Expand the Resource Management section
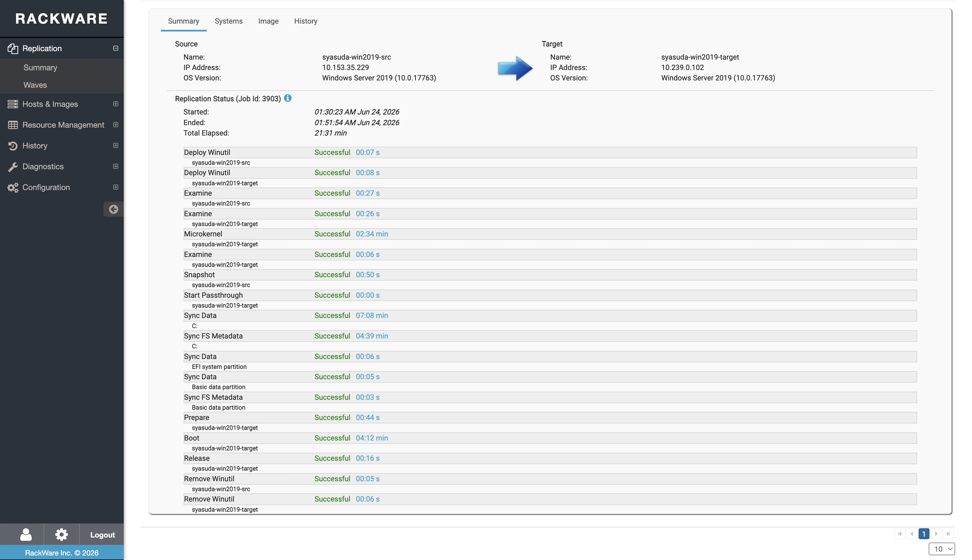Image resolution: width=972 pixels, height=560 pixels. click(115, 125)
